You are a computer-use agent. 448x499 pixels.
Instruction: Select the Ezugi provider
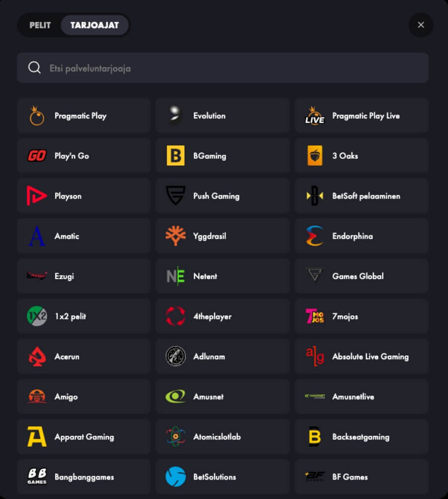[84, 276]
